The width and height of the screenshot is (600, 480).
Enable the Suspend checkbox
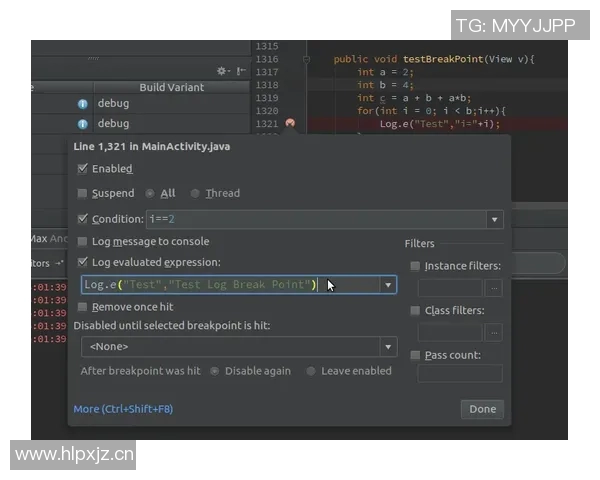pyautogui.click(x=82, y=193)
